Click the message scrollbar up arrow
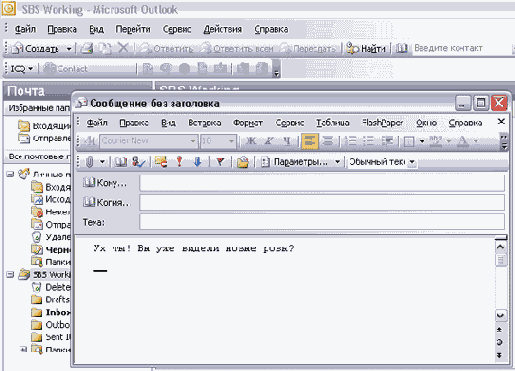The width and height of the screenshot is (515, 371). click(x=500, y=247)
